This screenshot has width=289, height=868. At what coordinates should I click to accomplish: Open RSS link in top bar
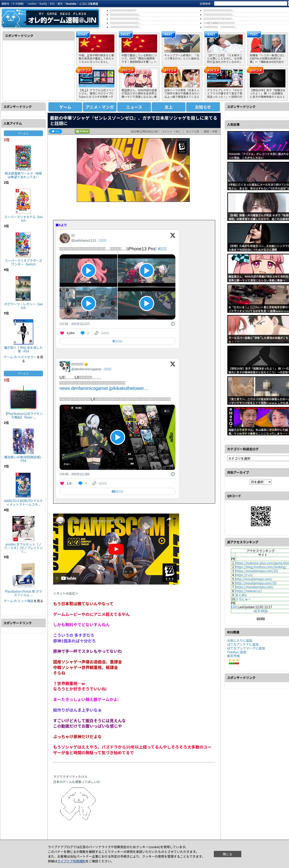(52, 4)
